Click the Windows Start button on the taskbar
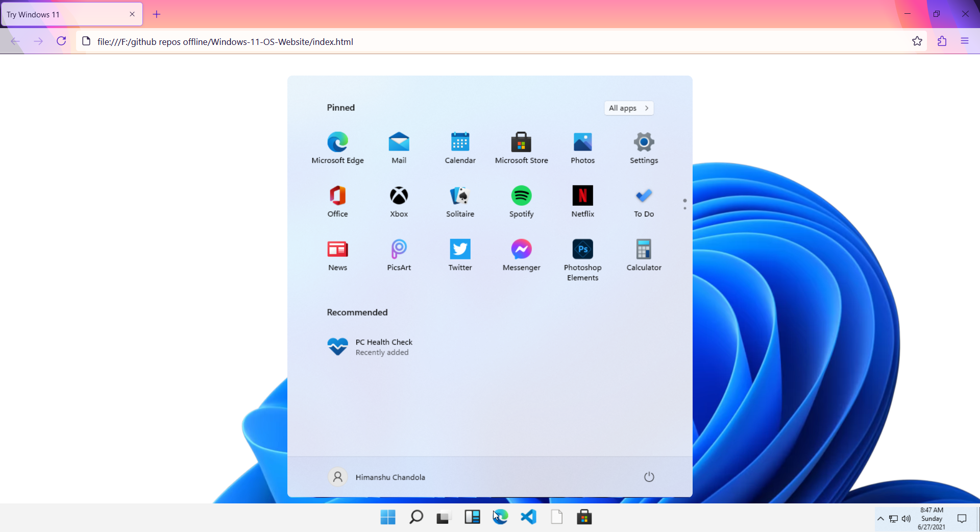The height and width of the screenshot is (532, 980). click(x=388, y=517)
